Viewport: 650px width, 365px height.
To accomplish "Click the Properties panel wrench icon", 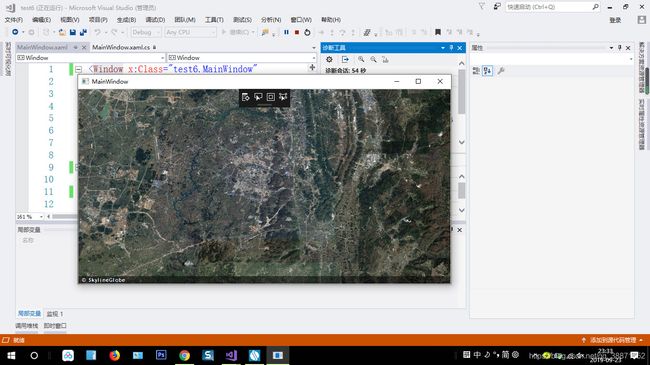I will click(501, 71).
